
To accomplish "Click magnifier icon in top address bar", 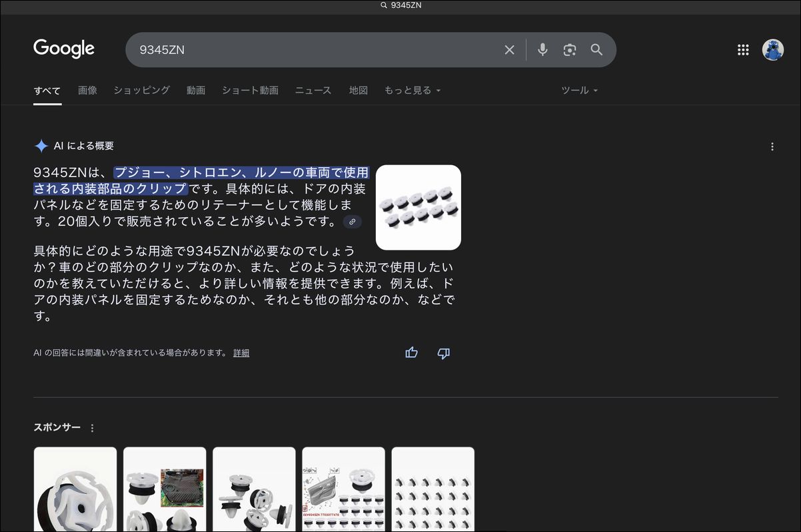I will tap(384, 5).
